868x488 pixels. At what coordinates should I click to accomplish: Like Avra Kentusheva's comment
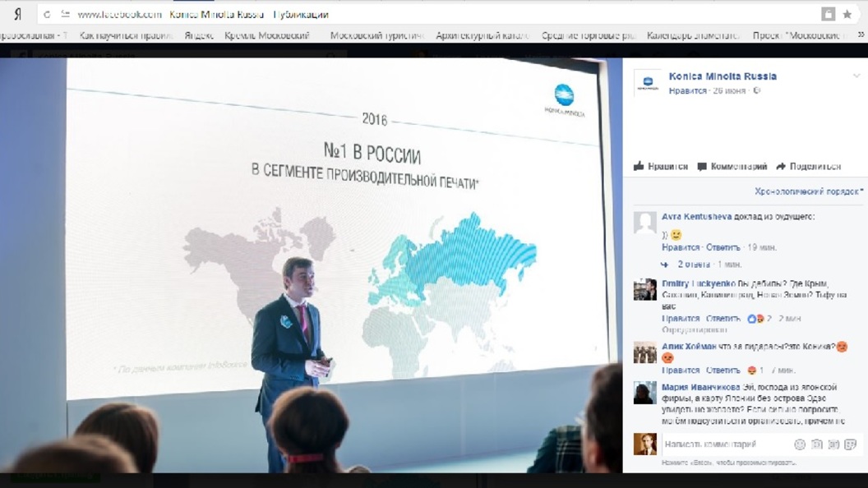(x=681, y=247)
